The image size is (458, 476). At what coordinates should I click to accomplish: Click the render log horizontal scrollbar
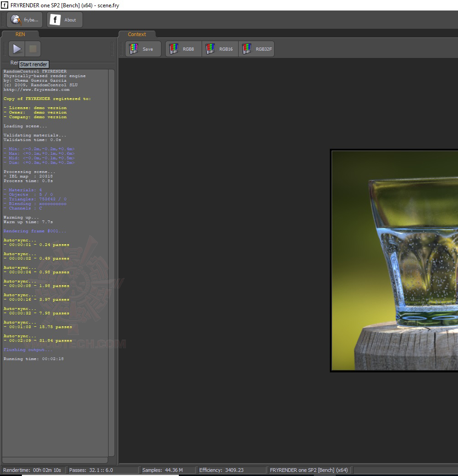(55, 460)
